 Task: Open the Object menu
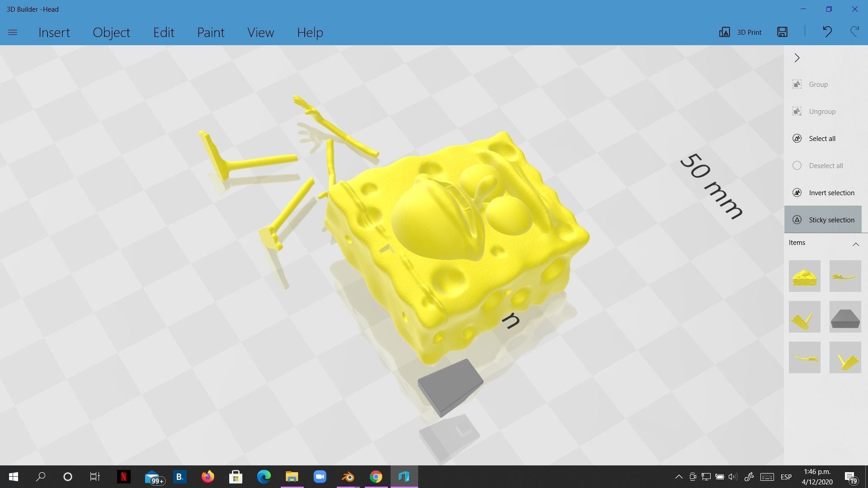tap(111, 33)
